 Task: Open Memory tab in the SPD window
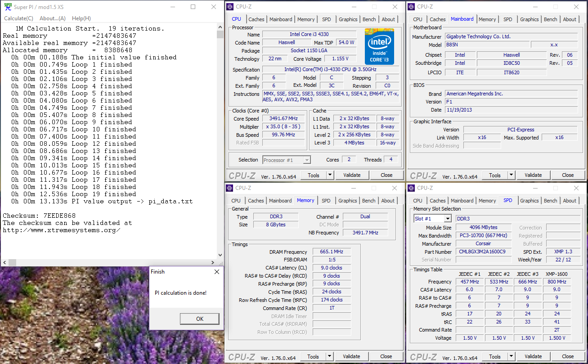coord(487,201)
